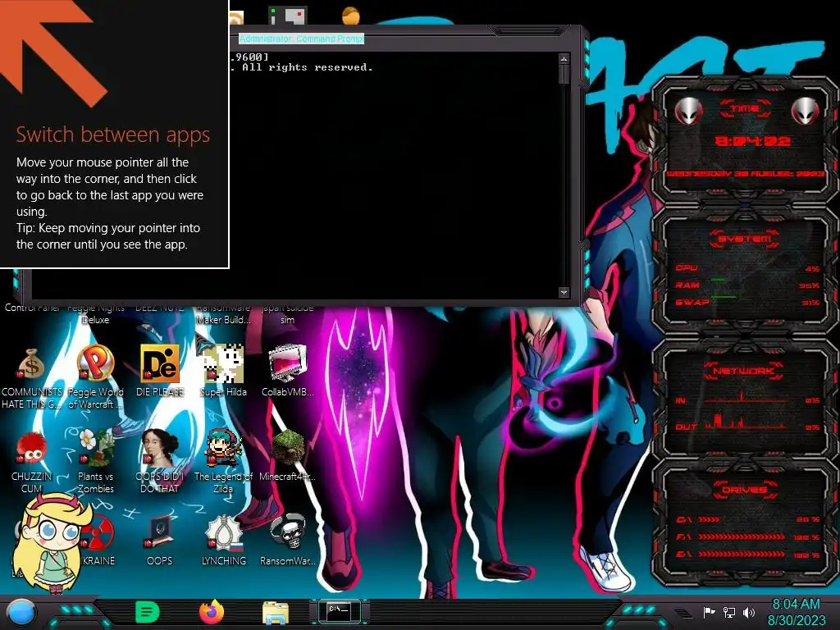Click the TIME widget clock readout
840x630 pixels.
coord(753,141)
